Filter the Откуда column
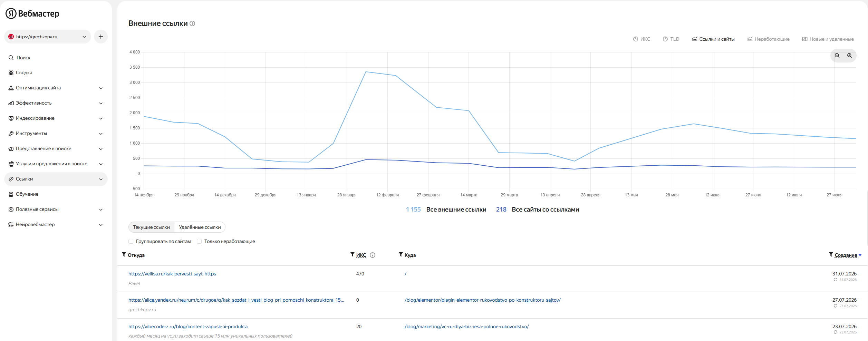 [x=124, y=254]
